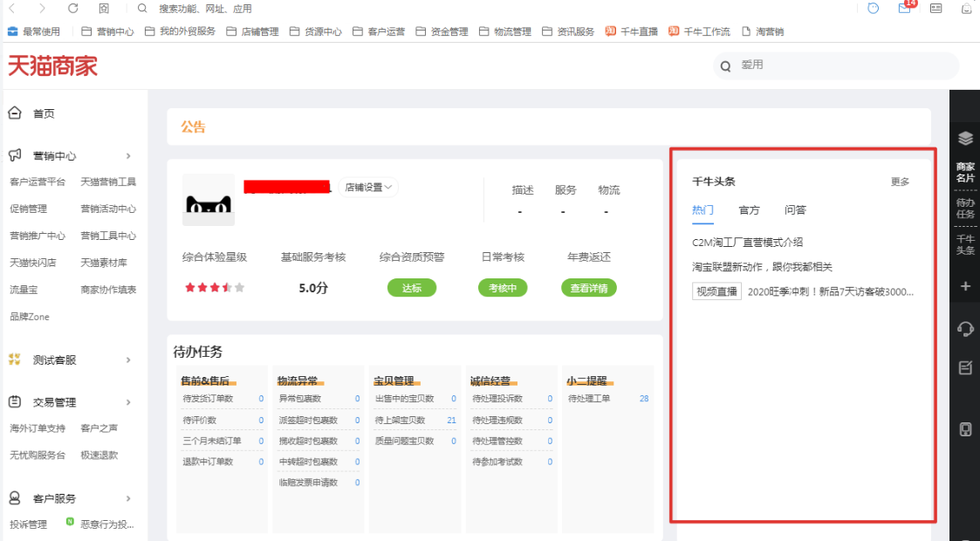Open 店铺管理 bookmark folder

[x=252, y=31]
